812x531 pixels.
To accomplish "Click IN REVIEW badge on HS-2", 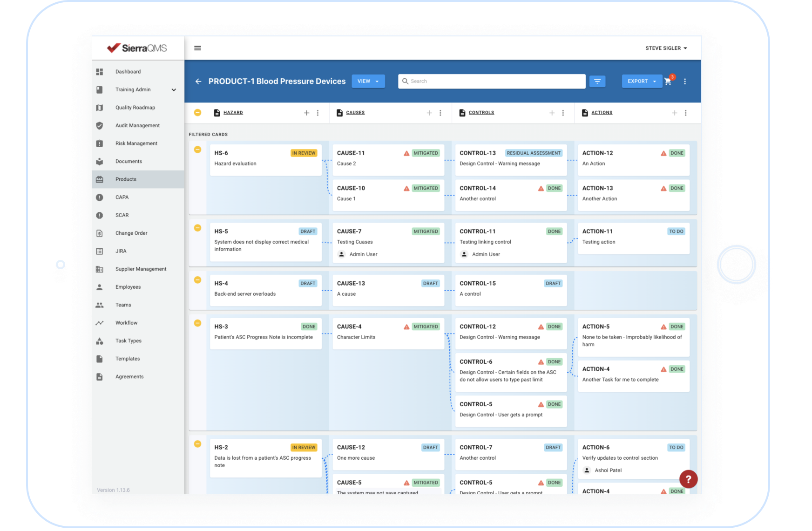I will pos(304,448).
